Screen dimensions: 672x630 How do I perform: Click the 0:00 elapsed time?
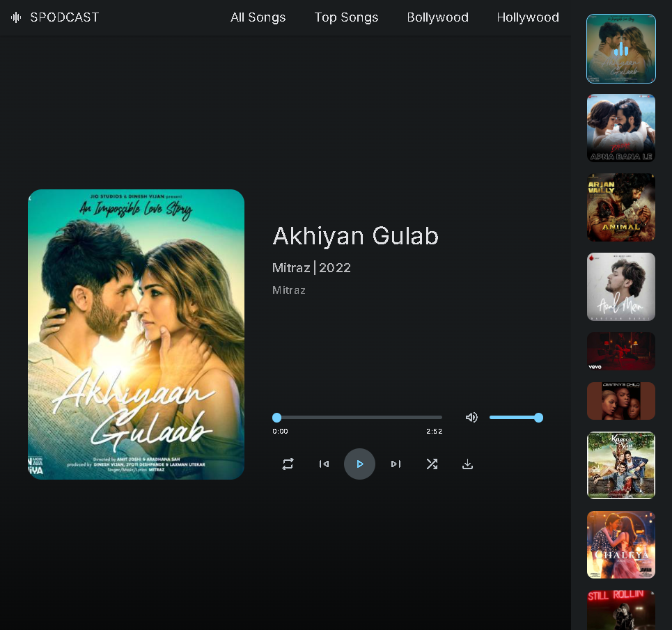point(280,432)
